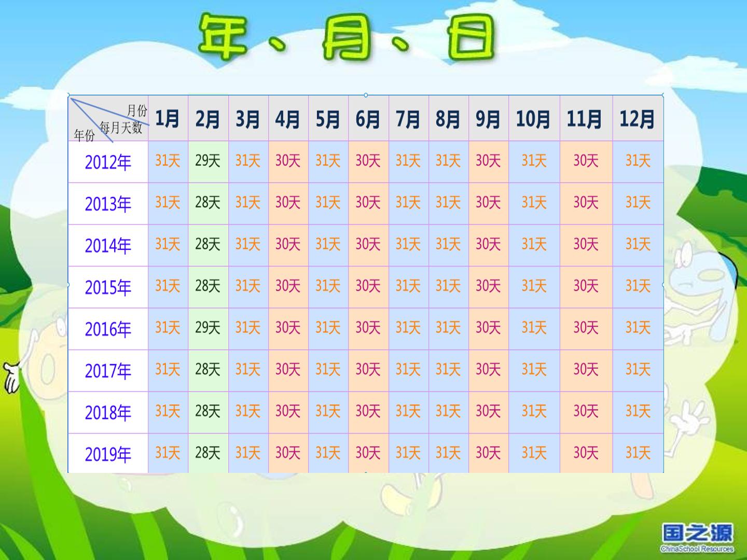This screenshot has width=747, height=560.
Task: Click 30天 in the 2018年 9月 cell
Action: (x=488, y=411)
